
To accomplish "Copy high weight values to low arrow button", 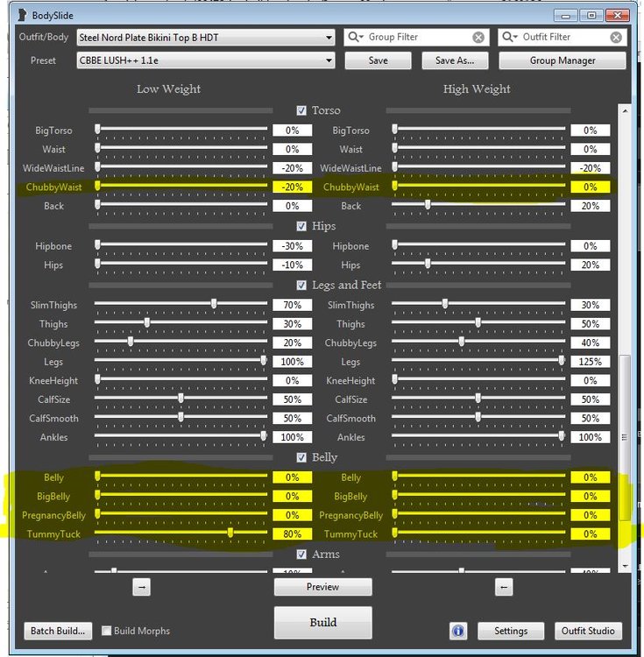I will [x=504, y=587].
